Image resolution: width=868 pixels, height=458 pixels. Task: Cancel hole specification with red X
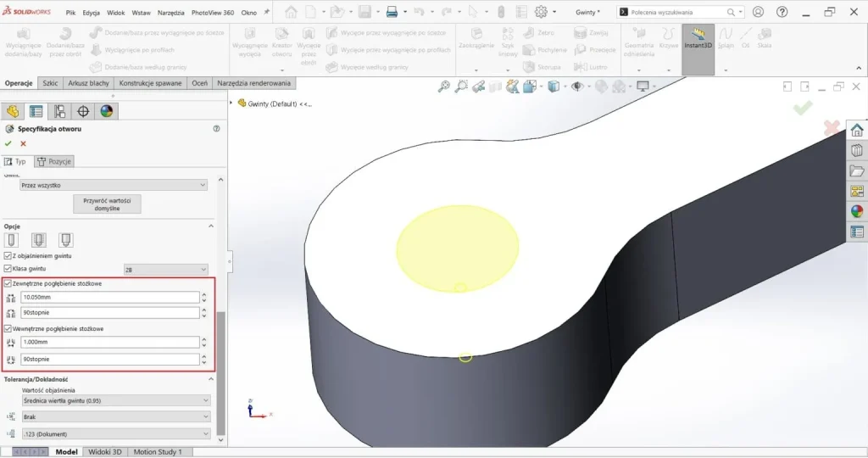[23, 143]
